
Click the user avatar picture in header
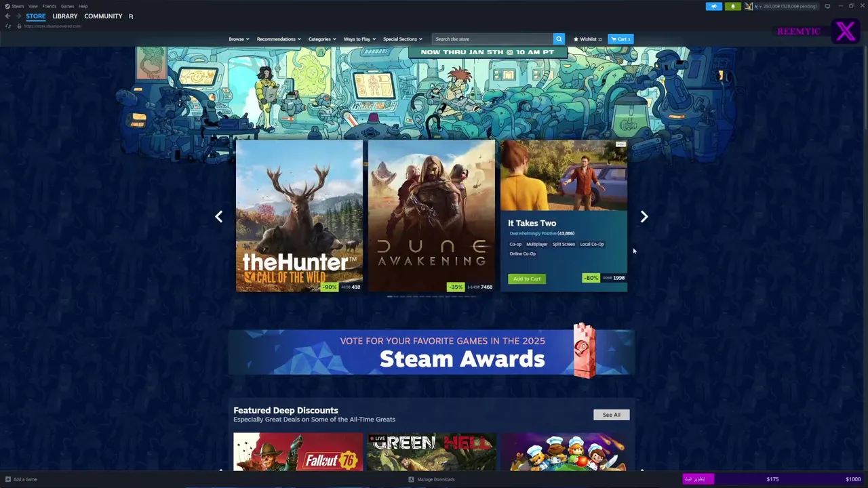click(749, 6)
